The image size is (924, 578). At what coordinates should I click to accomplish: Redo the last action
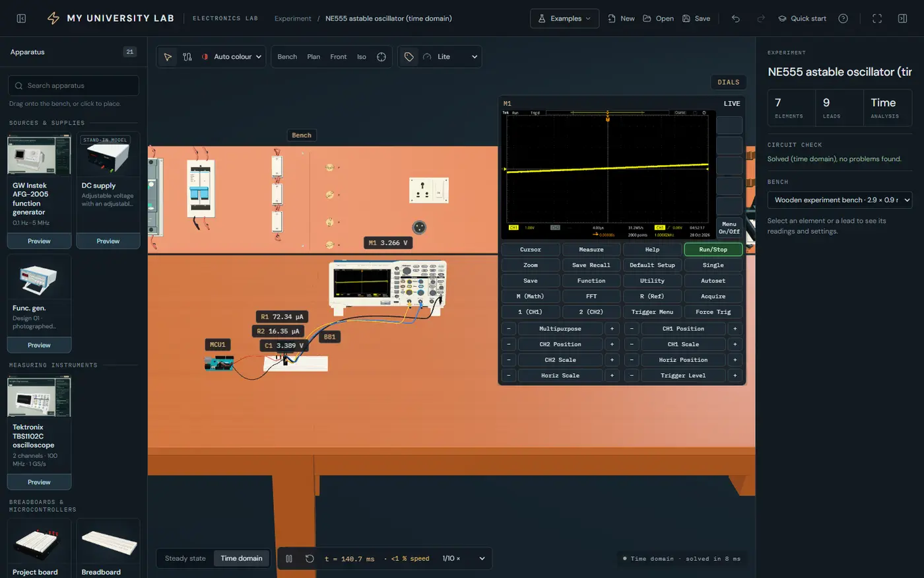click(x=761, y=18)
